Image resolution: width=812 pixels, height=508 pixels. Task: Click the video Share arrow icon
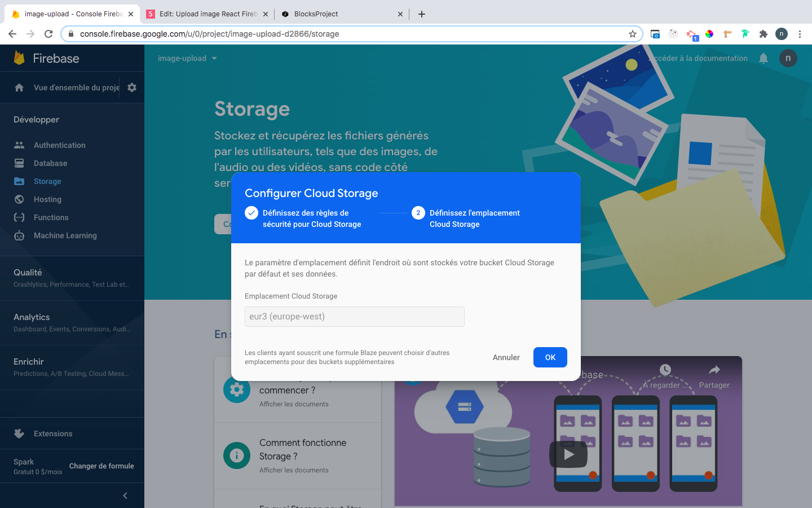point(714,370)
